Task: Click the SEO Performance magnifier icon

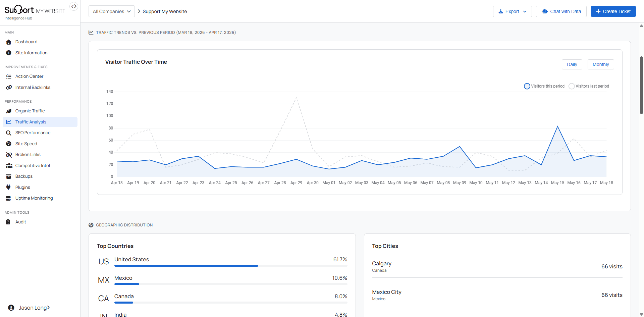Action: (x=9, y=133)
